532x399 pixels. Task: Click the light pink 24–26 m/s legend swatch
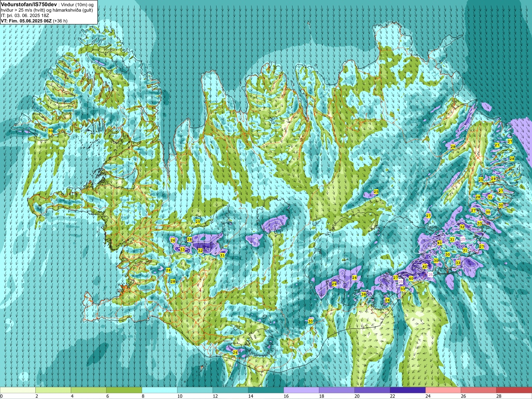pos(443,390)
